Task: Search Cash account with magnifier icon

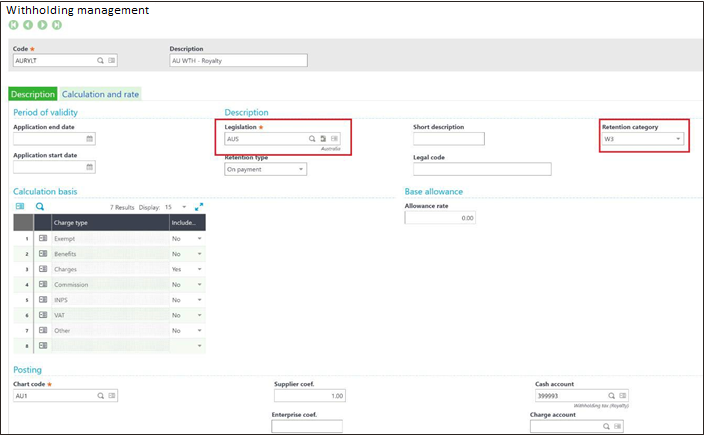Action: [611, 396]
